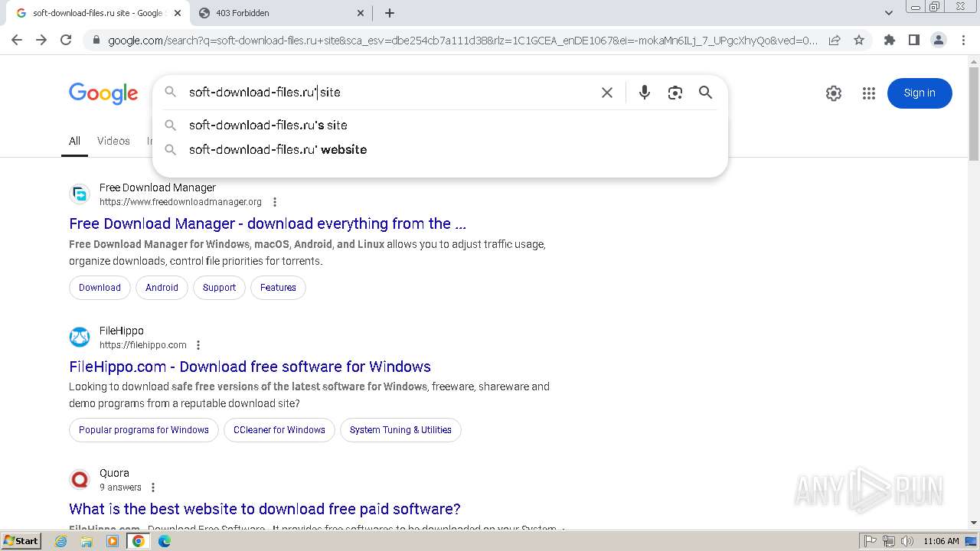Open the tab search dropdown arrow

pyautogui.click(x=889, y=13)
